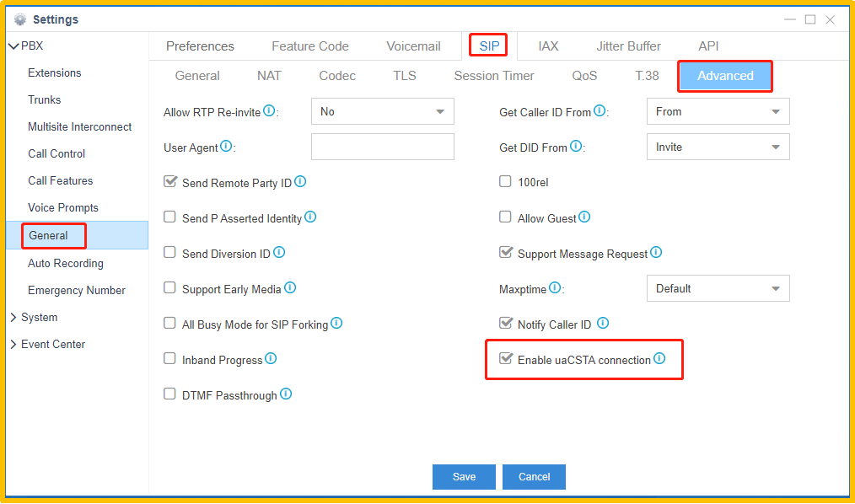Cancel the settings changes
Viewport: 855px width, 504px height.
[x=534, y=477]
